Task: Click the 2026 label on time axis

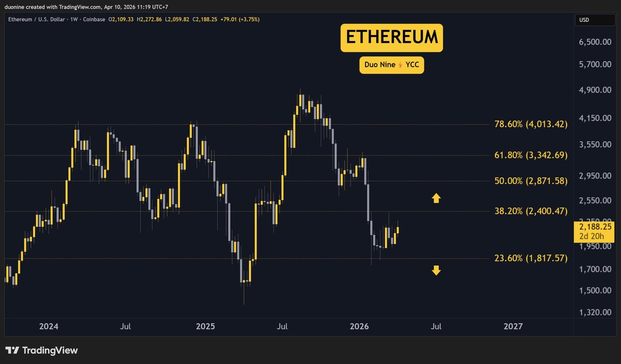Action: [x=359, y=326]
